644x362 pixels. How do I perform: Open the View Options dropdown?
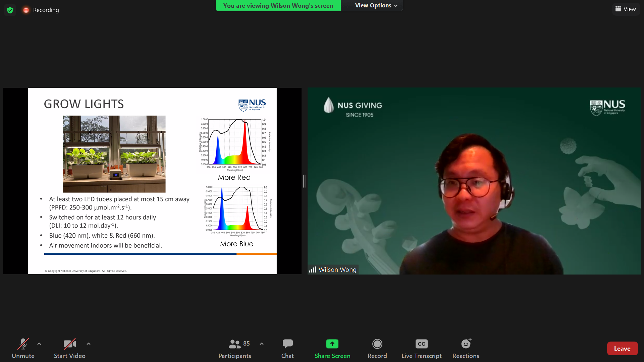376,5
